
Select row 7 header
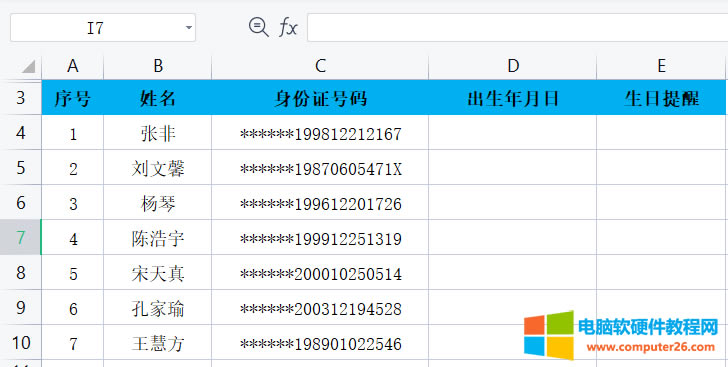[x=20, y=237]
